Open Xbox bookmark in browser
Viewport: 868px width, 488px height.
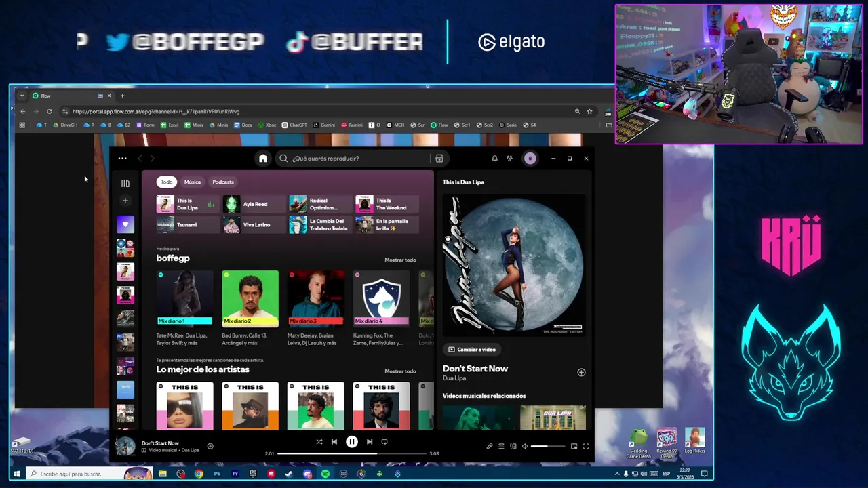click(267, 125)
